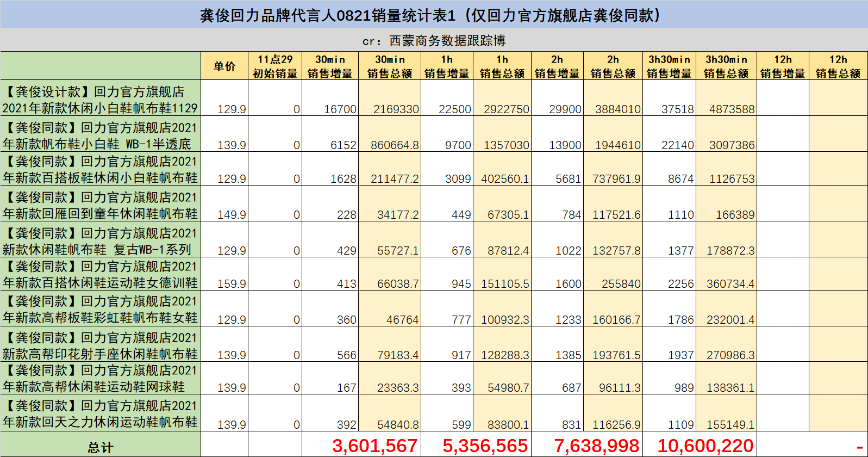Click cell with value 117521.6
The height and width of the screenshot is (457, 868).
613,204
